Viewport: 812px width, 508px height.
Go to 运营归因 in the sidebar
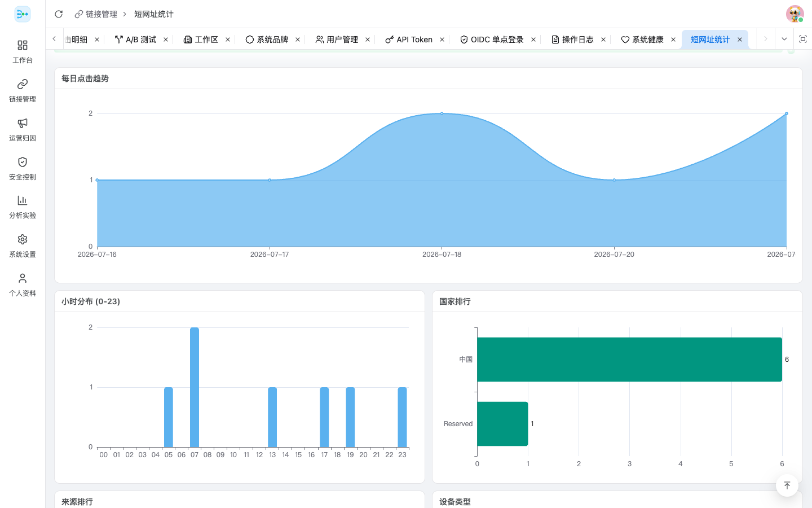click(x=23, y=129)
